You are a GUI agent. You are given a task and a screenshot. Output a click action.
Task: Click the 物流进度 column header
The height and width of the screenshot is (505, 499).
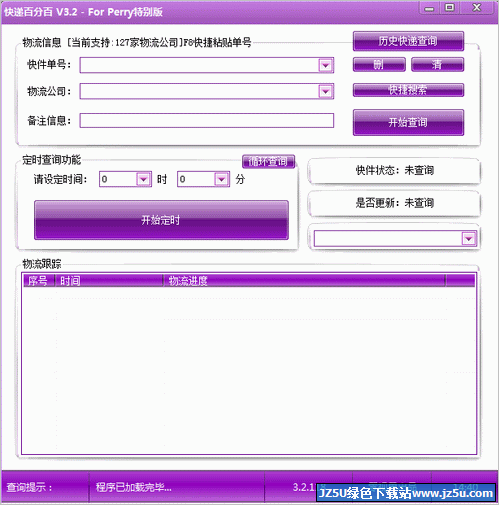point(304,281)
